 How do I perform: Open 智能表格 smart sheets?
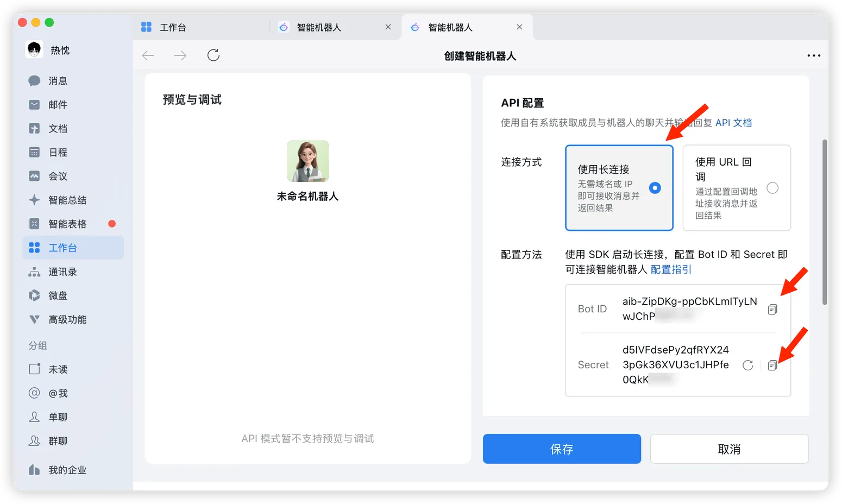tap(66, 223)
